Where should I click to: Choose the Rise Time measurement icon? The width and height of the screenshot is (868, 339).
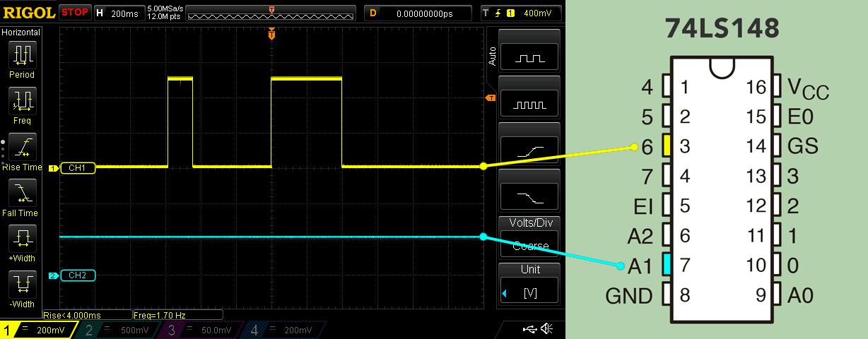pyautogui.click(x=22, y=147)
